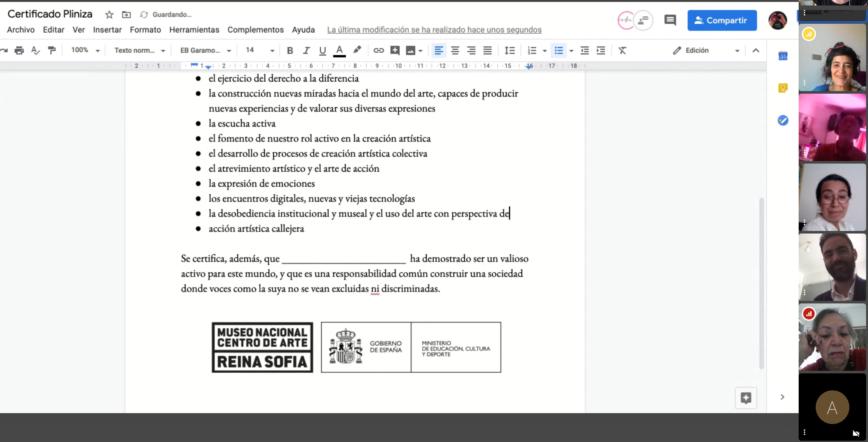868x442 pixels.
Task: Open the última modificación history link
Action: 434,30
